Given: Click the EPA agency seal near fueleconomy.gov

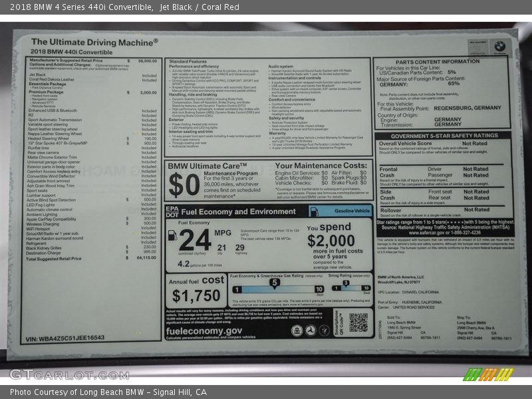Looking at the screenshot, I should coord(297,331).
